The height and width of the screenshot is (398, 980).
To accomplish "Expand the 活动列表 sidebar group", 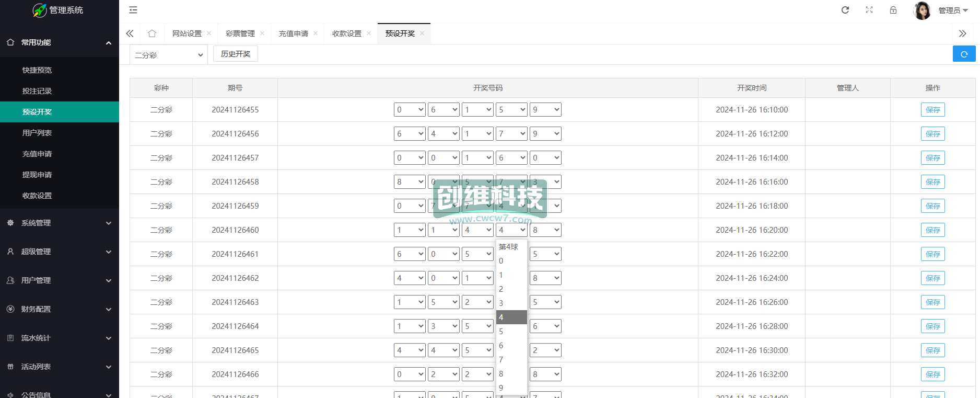I will click(60, 367).
